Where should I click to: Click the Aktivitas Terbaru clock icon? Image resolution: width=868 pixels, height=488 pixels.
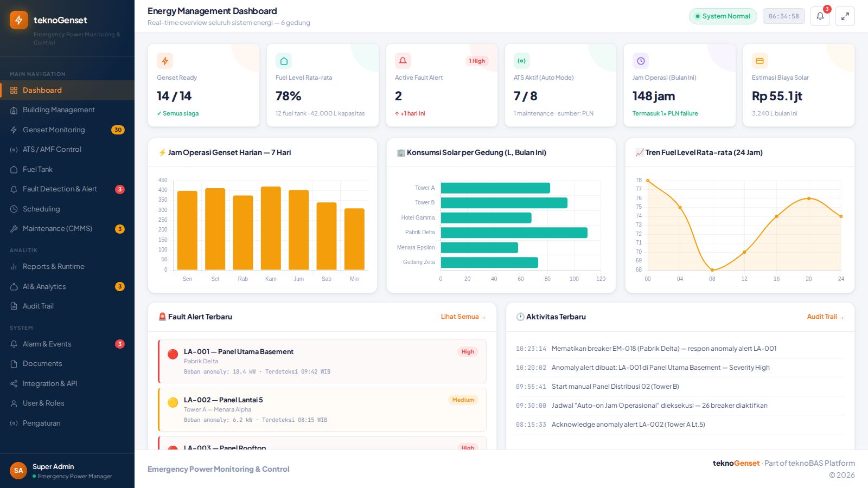click(x=520, y=317)
